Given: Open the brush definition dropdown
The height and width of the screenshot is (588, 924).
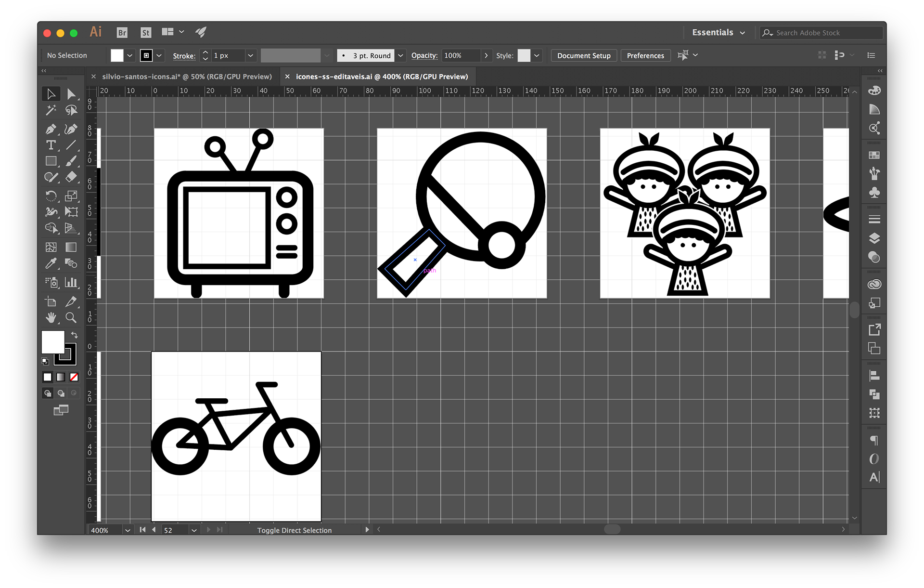Looking at the screenshot, I should pos(400,55).
